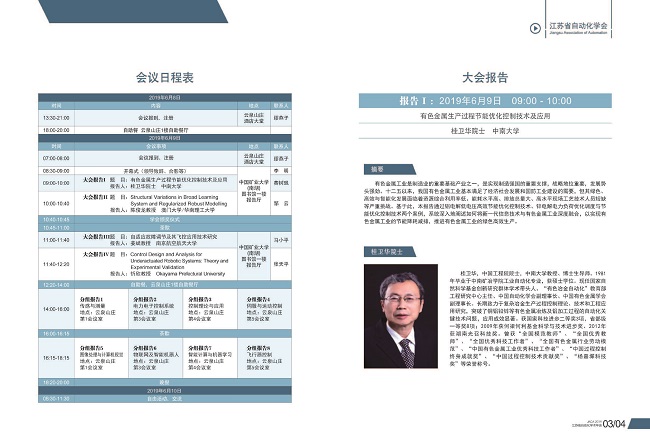The width and height of the screenshot is (650, 444).
Task: Select the Okayama Prefectural University text
Action: [x=190, y=274]
